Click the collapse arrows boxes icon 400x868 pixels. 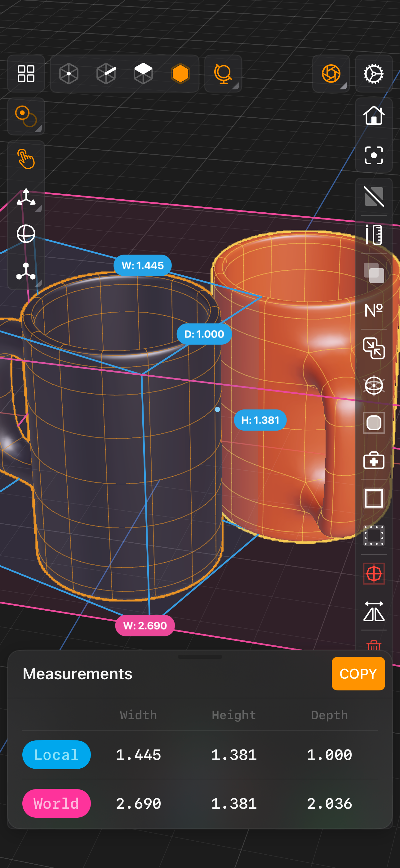[374, 348]
